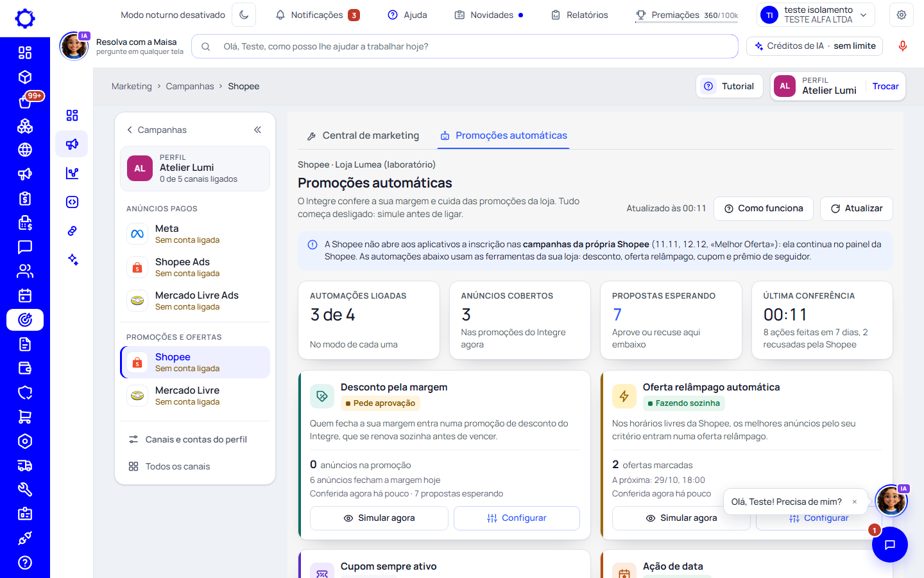Open the Tutorial button
Image resolution: width=924 pixels, height=578 pixels.
click(x=730, y=86)
